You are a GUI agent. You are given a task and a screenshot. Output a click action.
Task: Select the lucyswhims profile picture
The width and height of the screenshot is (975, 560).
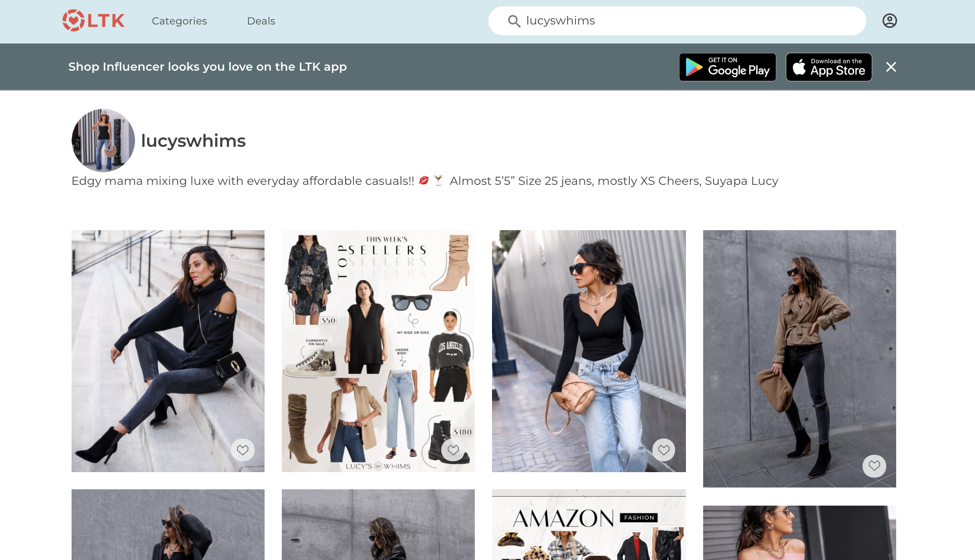[104, 140]
